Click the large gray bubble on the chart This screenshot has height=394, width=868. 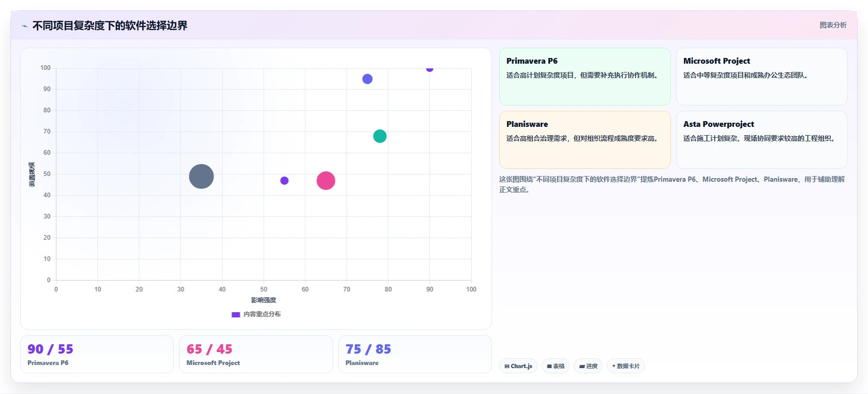[x=201, y=177]
